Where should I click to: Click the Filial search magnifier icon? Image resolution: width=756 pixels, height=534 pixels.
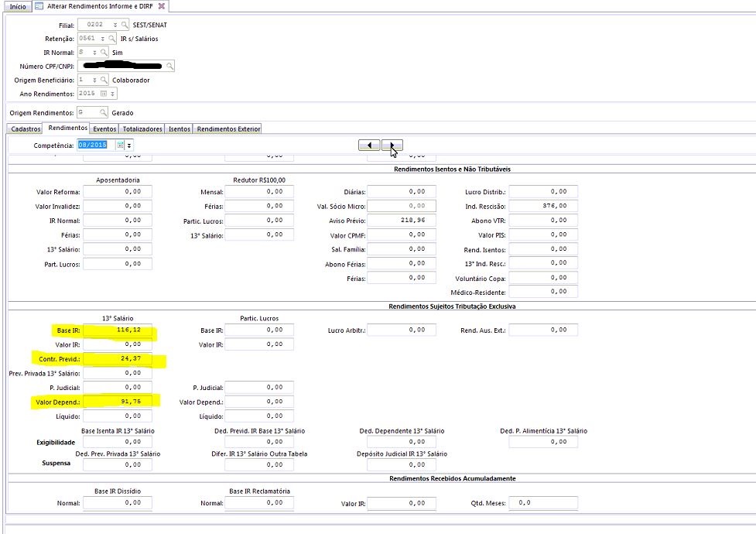[x=125, y=25]
